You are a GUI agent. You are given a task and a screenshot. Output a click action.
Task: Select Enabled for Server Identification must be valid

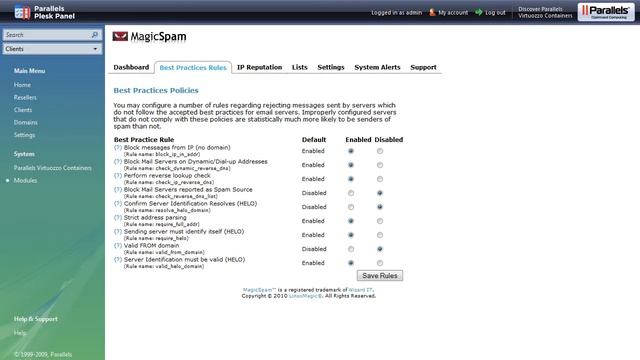click(x=351, y=263)
